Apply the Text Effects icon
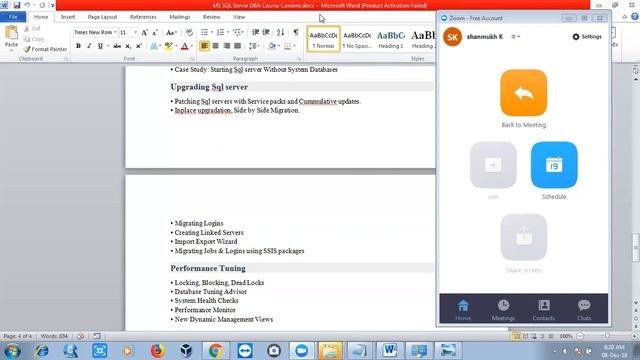 154,46
